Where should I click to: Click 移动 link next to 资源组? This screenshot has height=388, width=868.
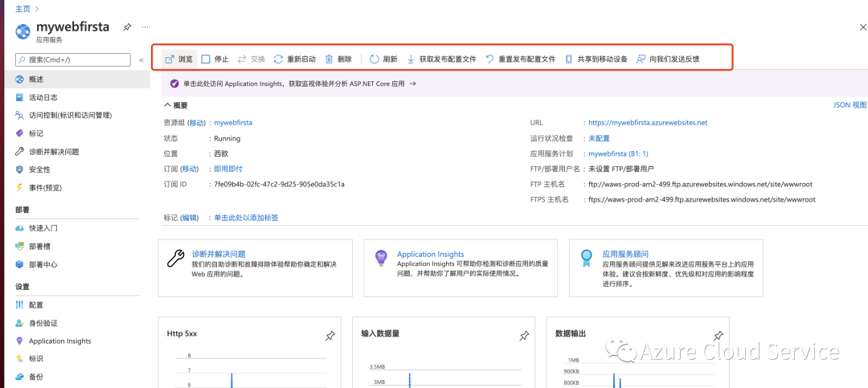pos(197,123)
